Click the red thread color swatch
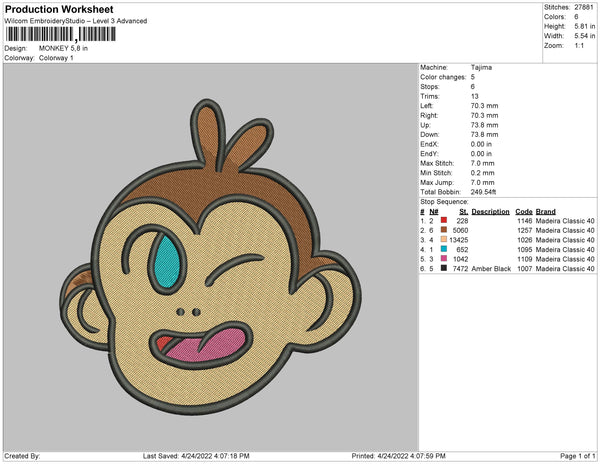Image resolution: width=600 pixels, height=464 pixels. pos(444,220)
